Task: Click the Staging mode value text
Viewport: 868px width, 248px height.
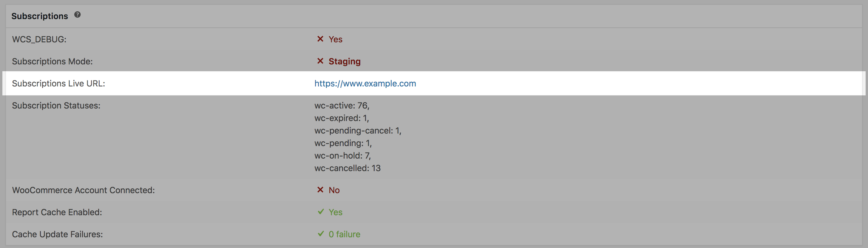Action: (x=345, y=61)
